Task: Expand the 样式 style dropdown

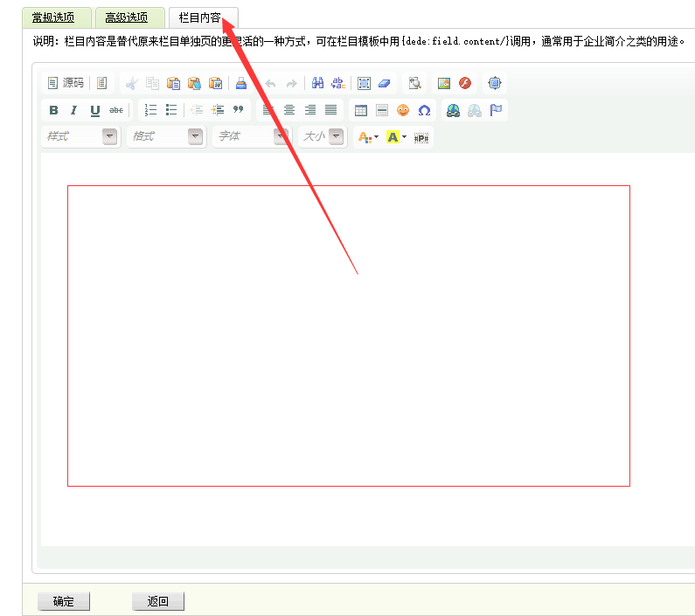Action: click(109, 136)
